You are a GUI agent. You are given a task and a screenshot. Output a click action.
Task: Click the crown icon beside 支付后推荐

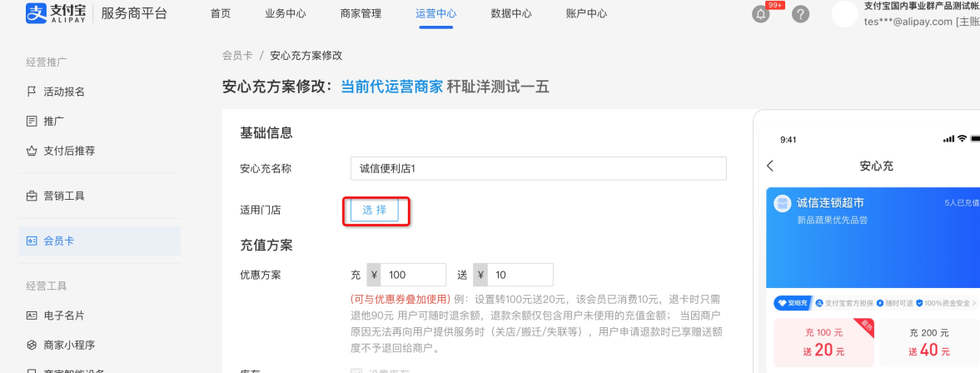pyautogui.click(x=32, y=151)
